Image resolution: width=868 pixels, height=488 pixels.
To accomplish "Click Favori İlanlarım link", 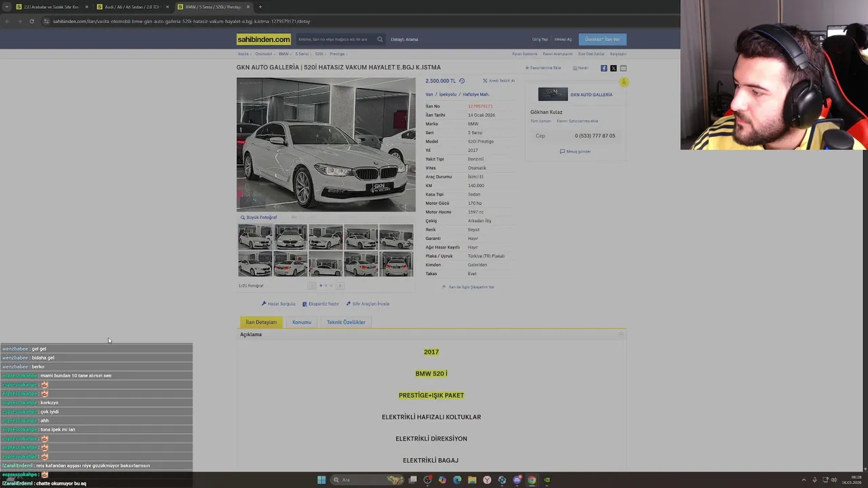I will [x=525, y=54].
